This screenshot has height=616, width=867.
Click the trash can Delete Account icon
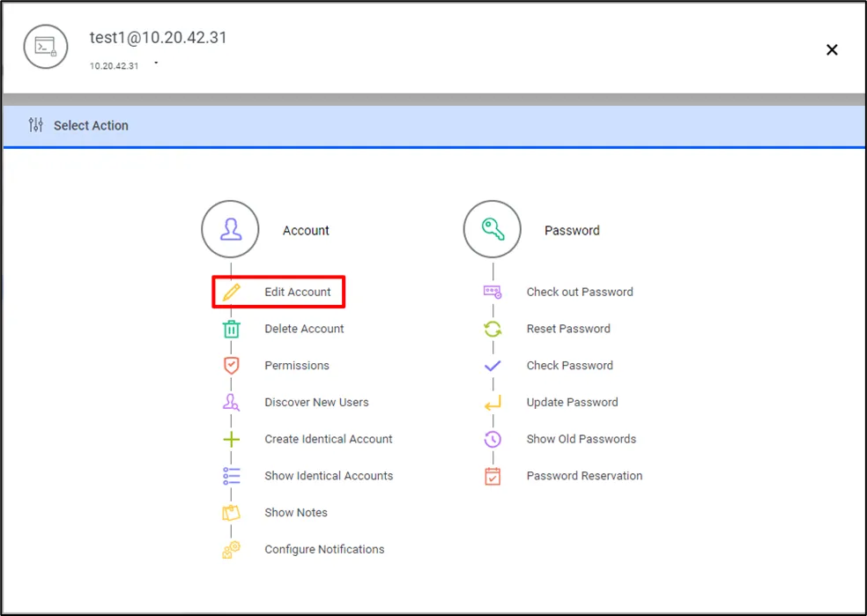(x=232, y=329)
